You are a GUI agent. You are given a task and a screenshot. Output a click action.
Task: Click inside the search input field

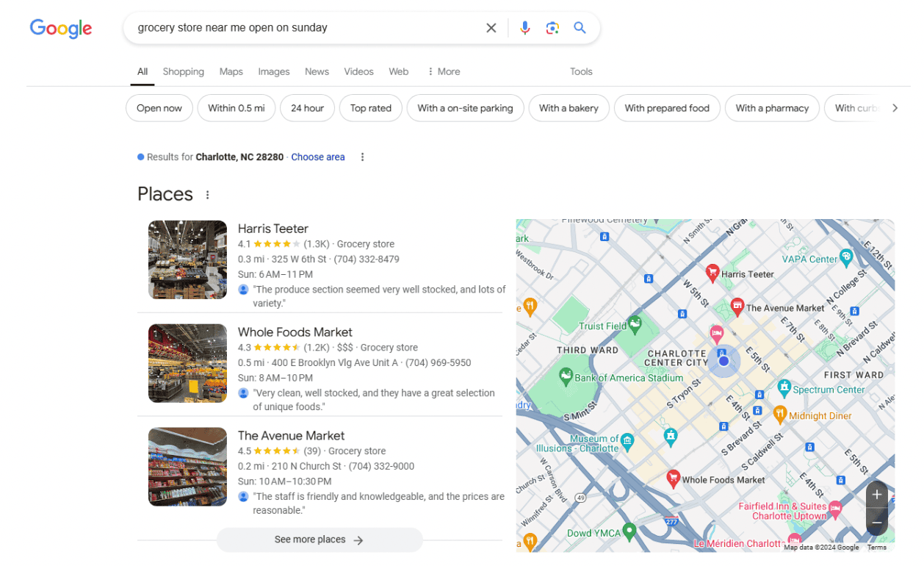[294, 27]
